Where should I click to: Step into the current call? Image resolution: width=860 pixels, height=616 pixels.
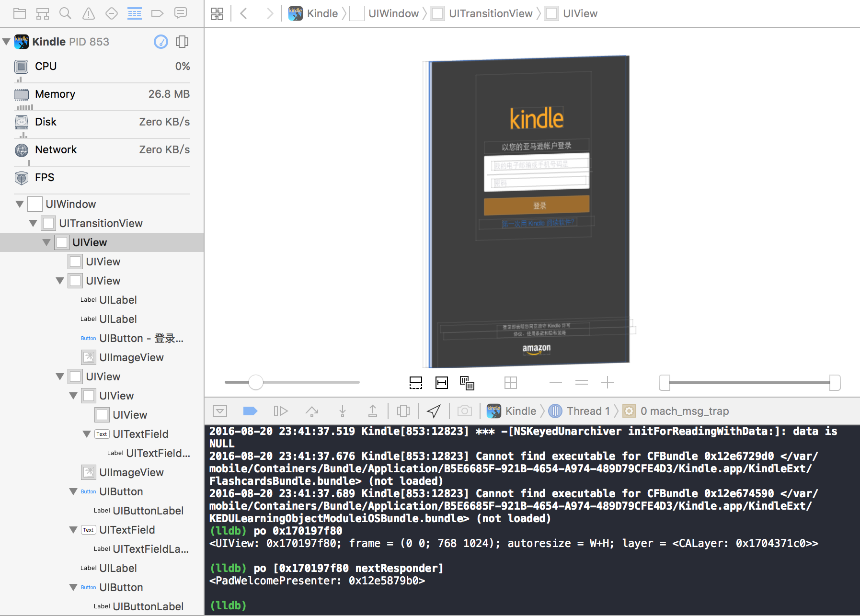[343, 411]
